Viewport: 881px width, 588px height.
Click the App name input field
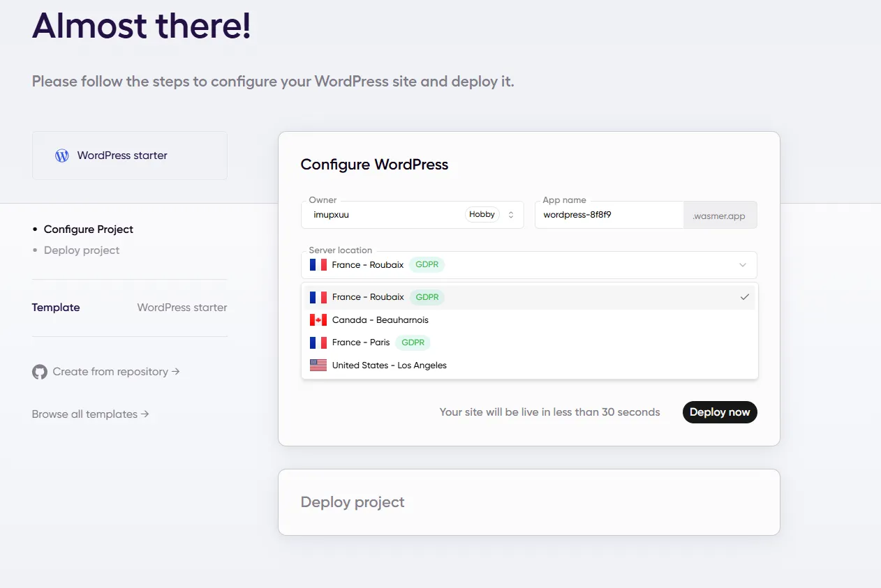tap(609, 215)
